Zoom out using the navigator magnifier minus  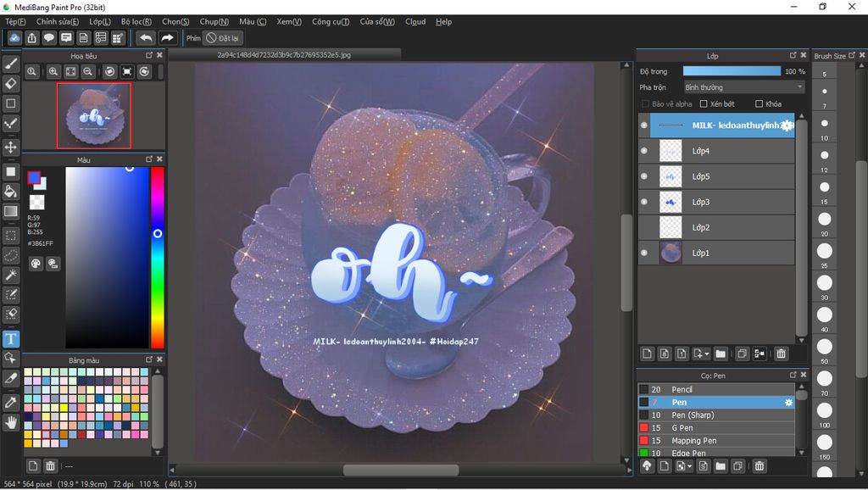tap(87, 71)
